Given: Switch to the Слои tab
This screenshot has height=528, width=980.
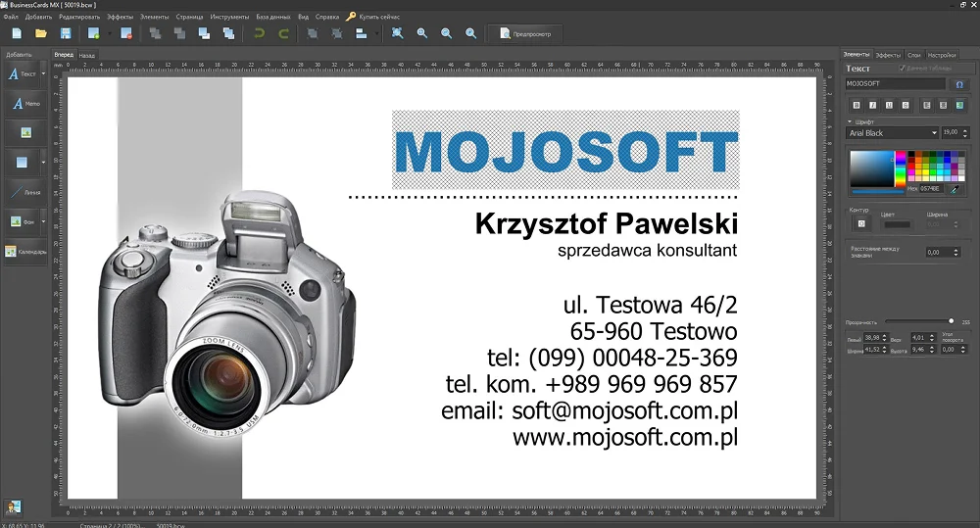Looking at the screenshot, I should tap(913, 55).
